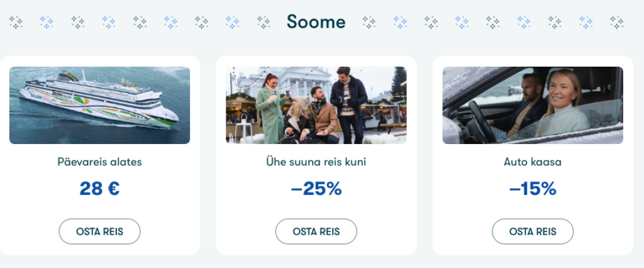
Task: Click the leftmost snowflake decoration icon
Action: [16, 23]
